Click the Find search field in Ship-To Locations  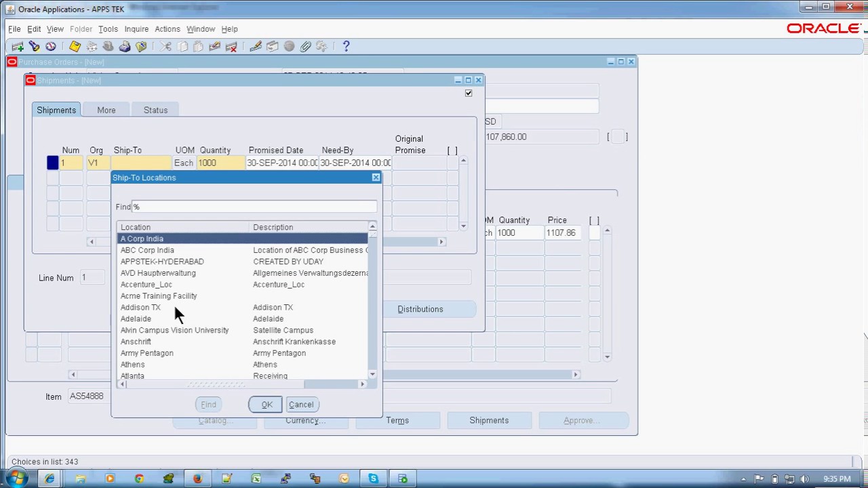[x=254, y=207]
